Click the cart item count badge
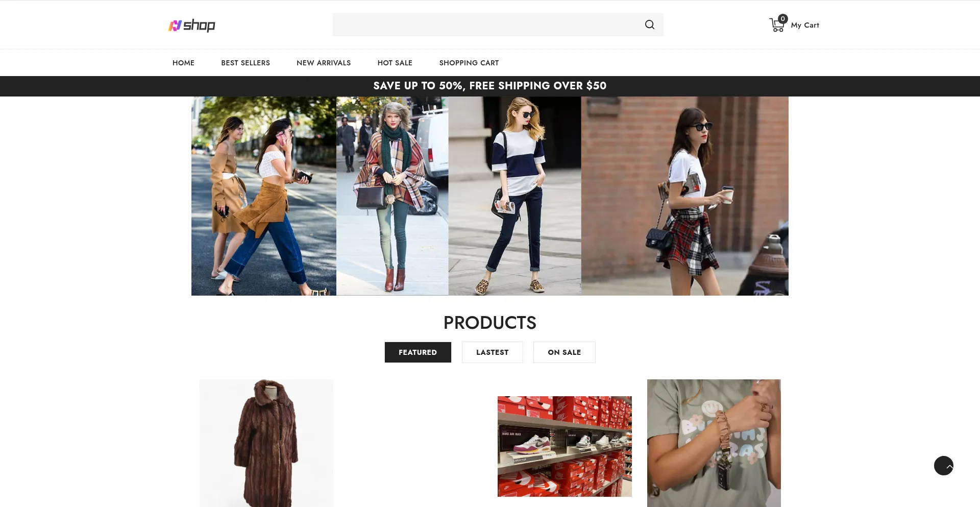Image resolution: width=980 pixels, height=507 pixels. 782,19
